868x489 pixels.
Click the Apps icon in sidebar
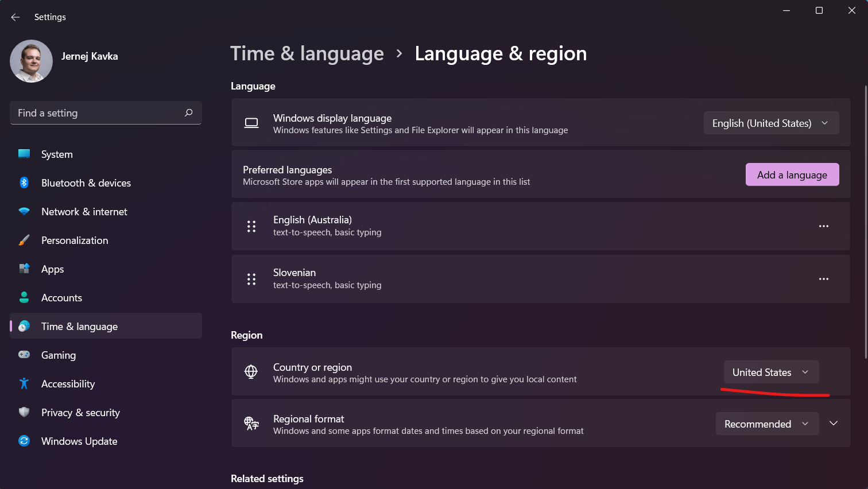tap(24, 269)
